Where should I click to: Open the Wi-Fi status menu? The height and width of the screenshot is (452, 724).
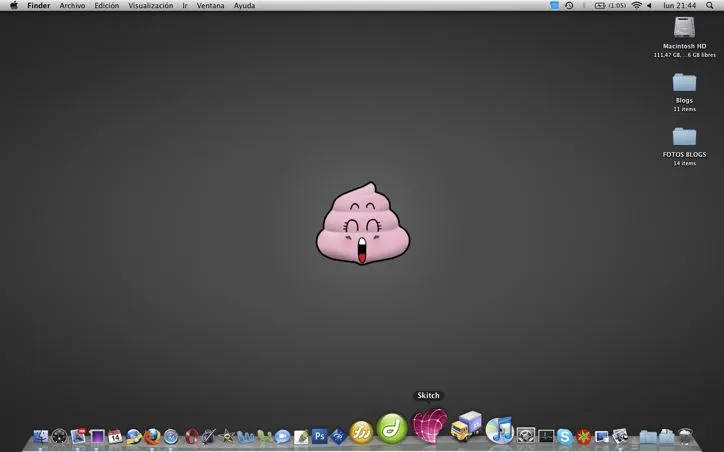coord(637,6)
